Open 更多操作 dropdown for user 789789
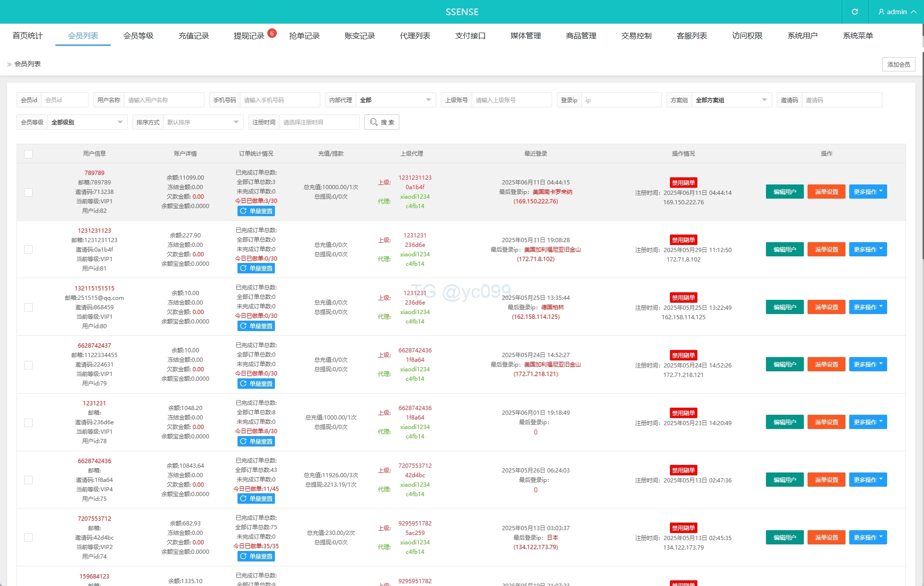The width and height of the screenshot is (924, 586). click(x=868, y=192)
